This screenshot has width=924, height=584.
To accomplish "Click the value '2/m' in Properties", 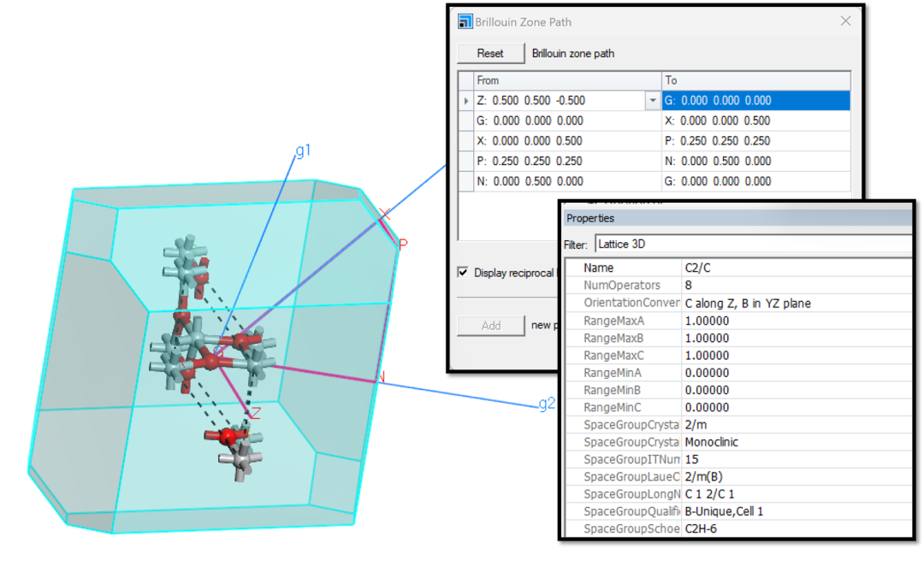I will point(696,424).
